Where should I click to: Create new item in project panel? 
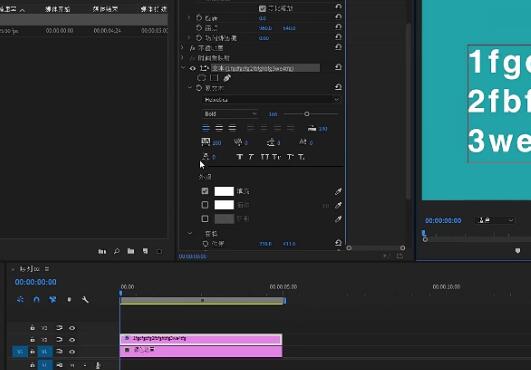pos(145,251)
